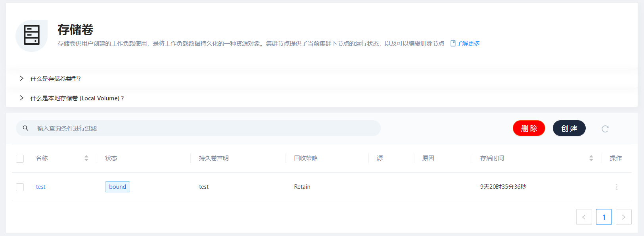The image size is (644, 236).
Task: Click 9天20时35分36秒 uptime cell
Action: pyautogui.click(x=503, y=187)
